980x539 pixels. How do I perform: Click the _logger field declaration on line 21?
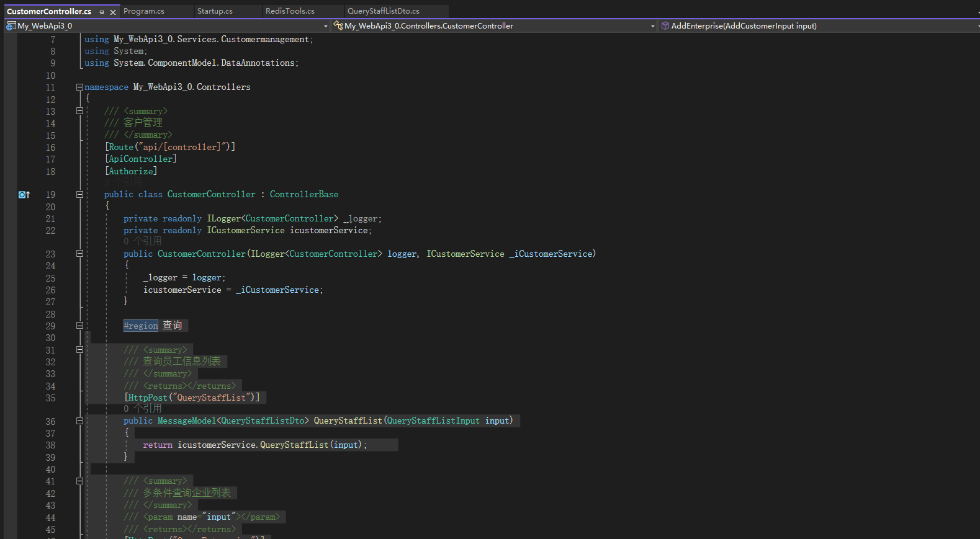click(x=253, y=219)
